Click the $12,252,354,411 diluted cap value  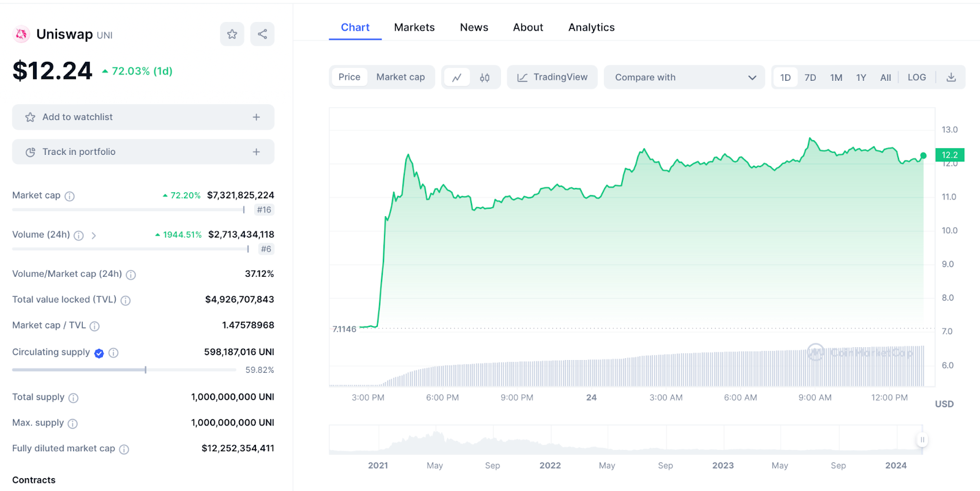coord(238,448)
